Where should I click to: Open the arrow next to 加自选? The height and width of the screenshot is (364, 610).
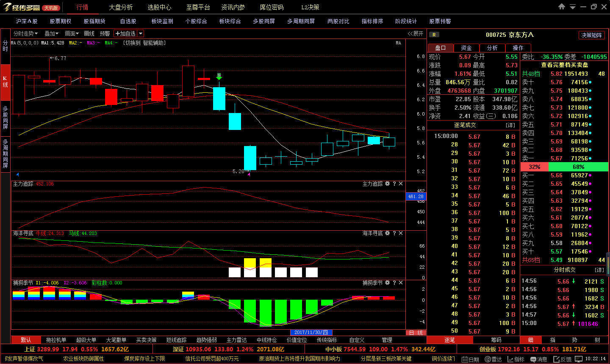pos(141,33)
